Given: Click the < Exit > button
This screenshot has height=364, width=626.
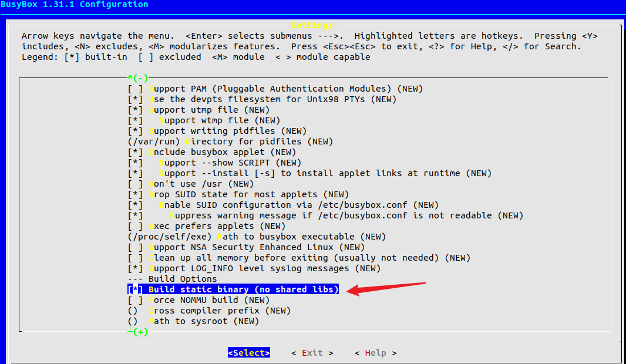Looking at the screenshot, I should click(312, 353).
